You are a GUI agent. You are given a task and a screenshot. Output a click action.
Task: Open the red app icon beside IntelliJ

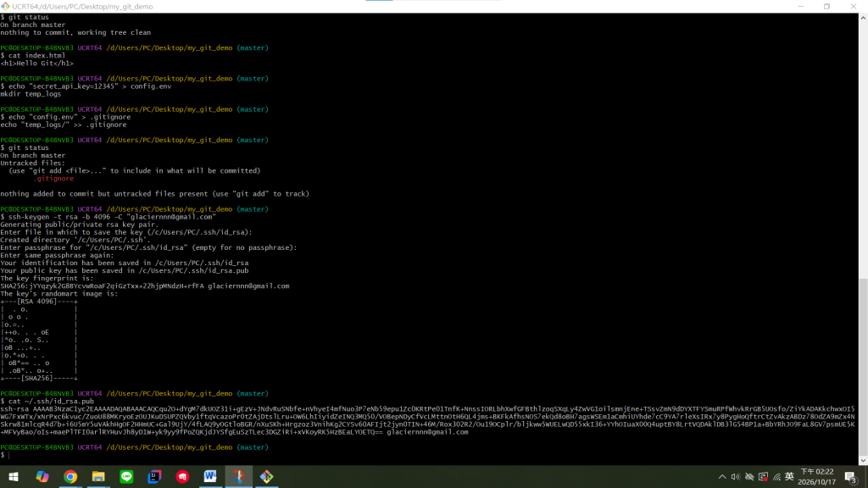pos(183,476)
